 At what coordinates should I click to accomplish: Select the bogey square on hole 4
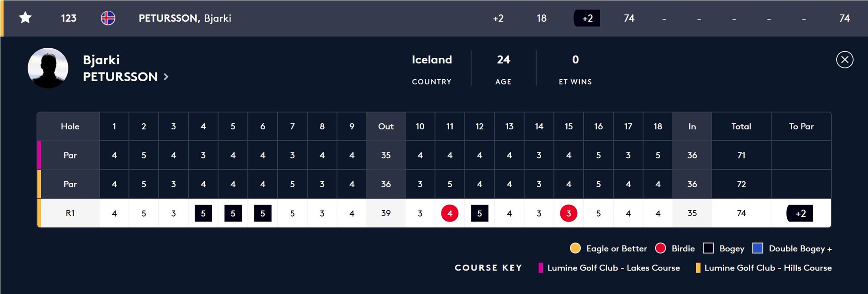click(203, 213)
